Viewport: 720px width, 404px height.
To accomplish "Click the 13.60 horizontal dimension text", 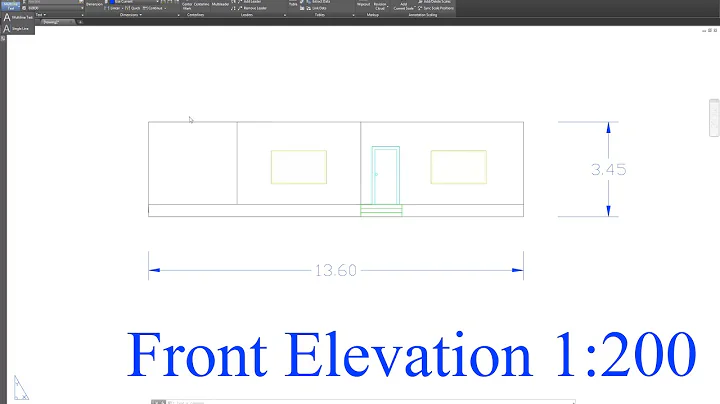I will point(336,270).
